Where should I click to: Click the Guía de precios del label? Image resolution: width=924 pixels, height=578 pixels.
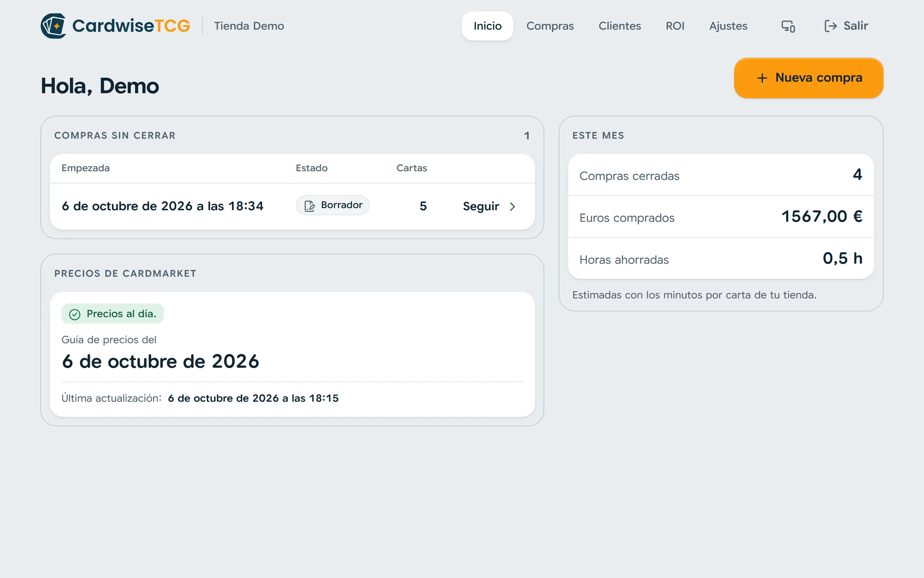click(x=109, y=340)
